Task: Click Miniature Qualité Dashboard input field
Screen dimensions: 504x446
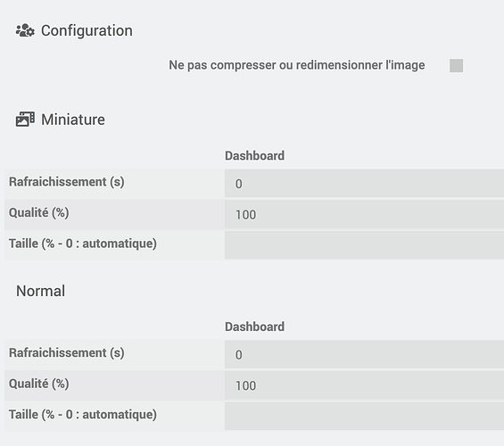Action: tap(364, 214)
